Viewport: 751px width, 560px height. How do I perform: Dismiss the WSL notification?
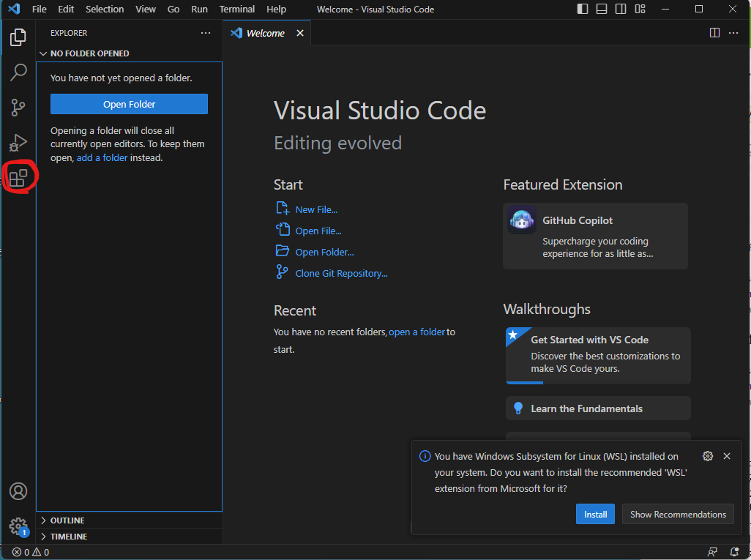727,456
